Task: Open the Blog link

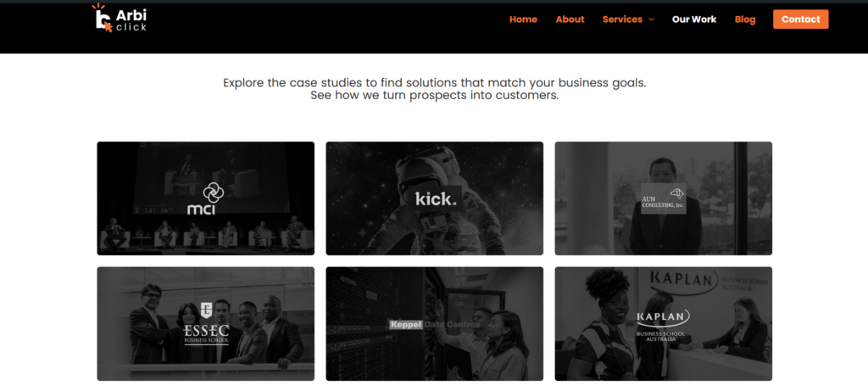Action: 745,20
